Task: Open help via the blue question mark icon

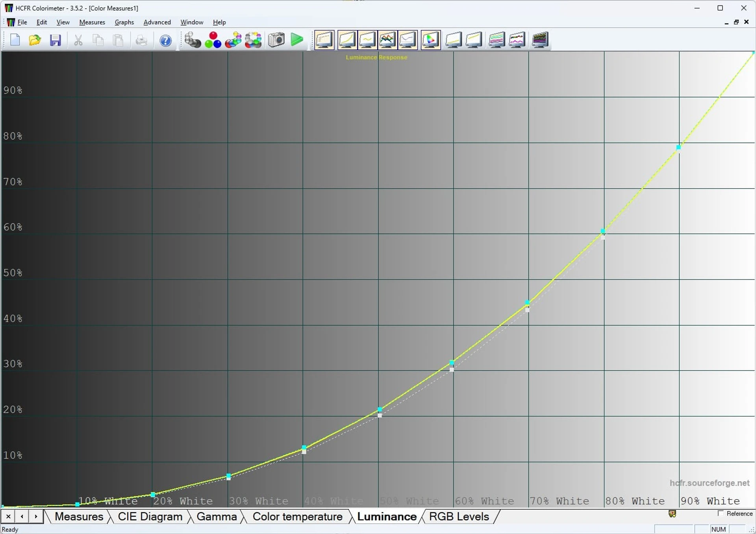Action: (165, 40)
